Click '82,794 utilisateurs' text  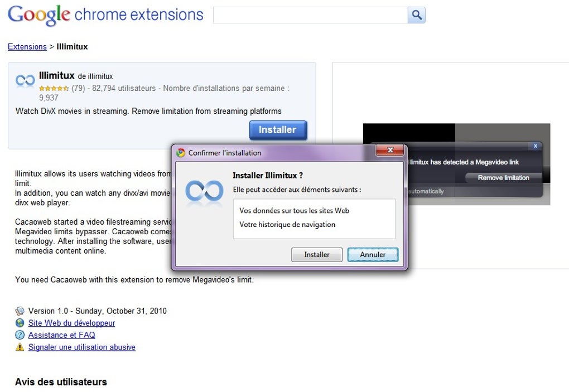(x=124, y=88)
